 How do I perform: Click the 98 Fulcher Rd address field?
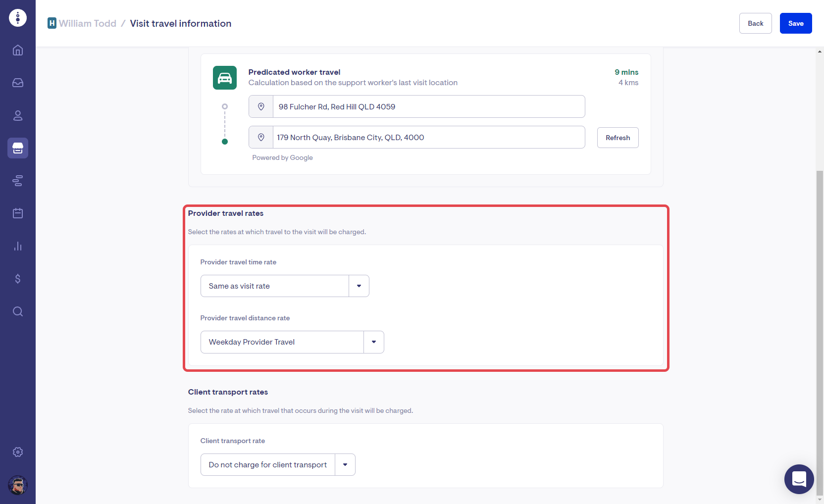point(428,107)
